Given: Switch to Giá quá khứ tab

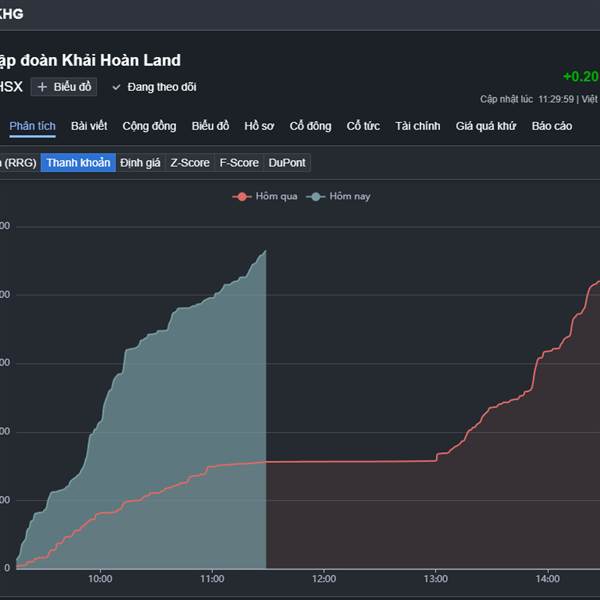Looking at the screenshot, I should point(485,126).
